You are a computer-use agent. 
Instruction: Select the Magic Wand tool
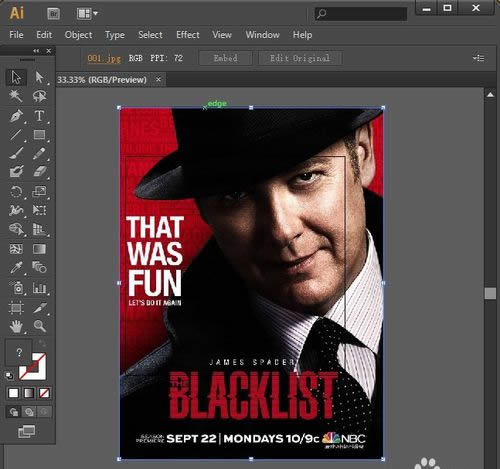coord(16,96)
